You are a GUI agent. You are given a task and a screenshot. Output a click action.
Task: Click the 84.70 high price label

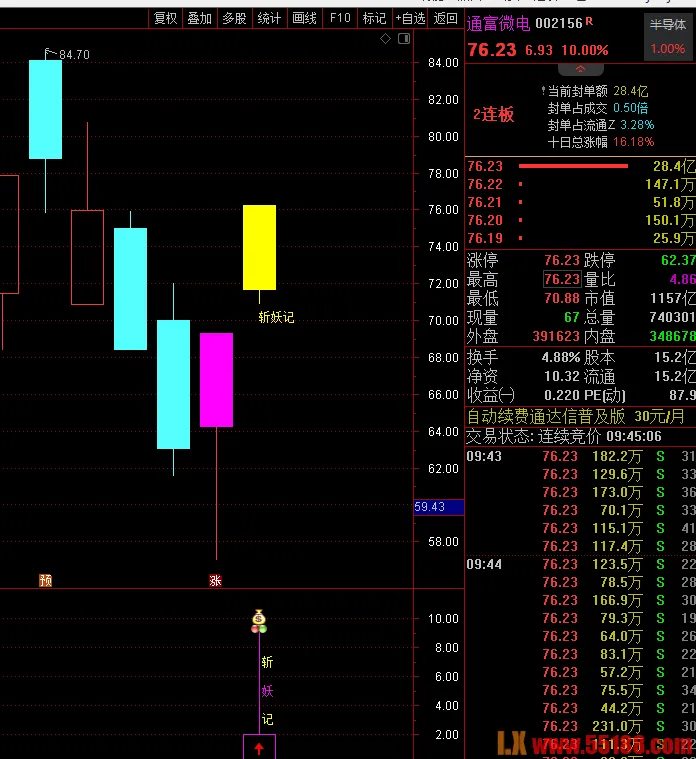pyautogui.click(x=74, y=55)
